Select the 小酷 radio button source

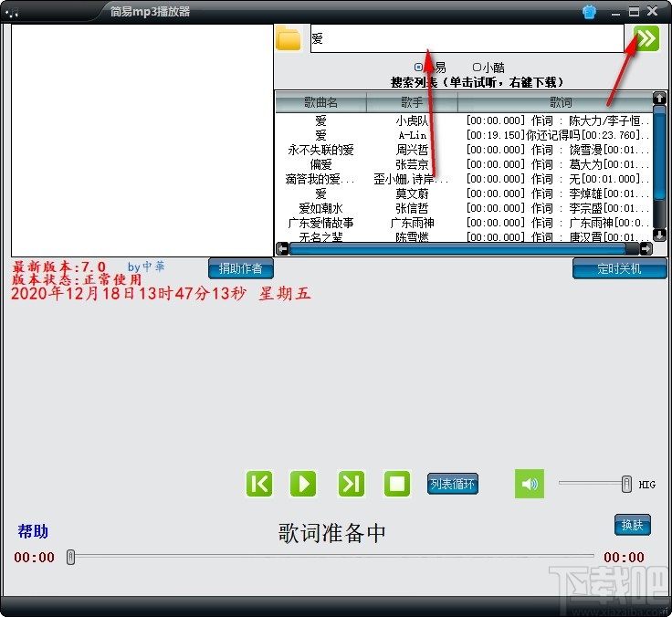point(477,67)
